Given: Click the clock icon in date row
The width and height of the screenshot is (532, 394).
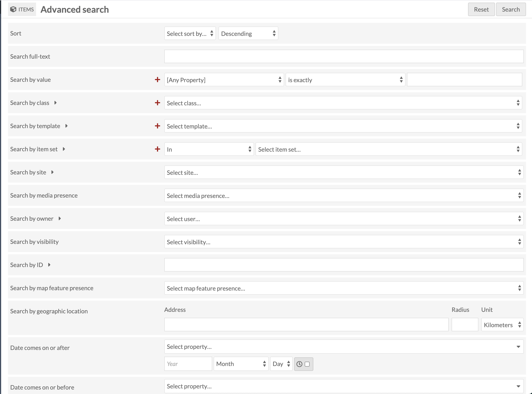Looking at the screenshot, I should (299, 364).
